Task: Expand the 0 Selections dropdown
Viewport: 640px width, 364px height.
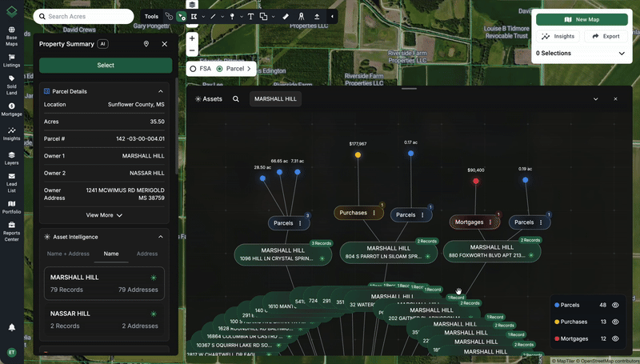Action: pos(622,54)
